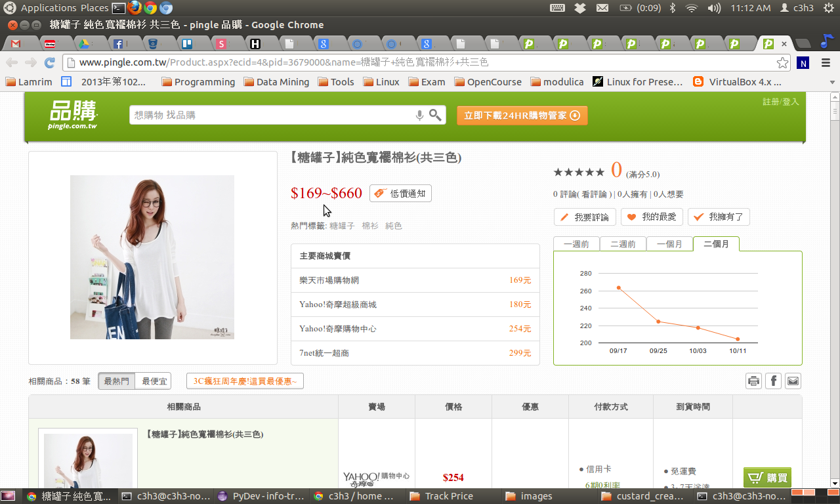Click the 7net統一超商 price row
Image resolution: width=840 pixels, height=504 pixels.
415,353
